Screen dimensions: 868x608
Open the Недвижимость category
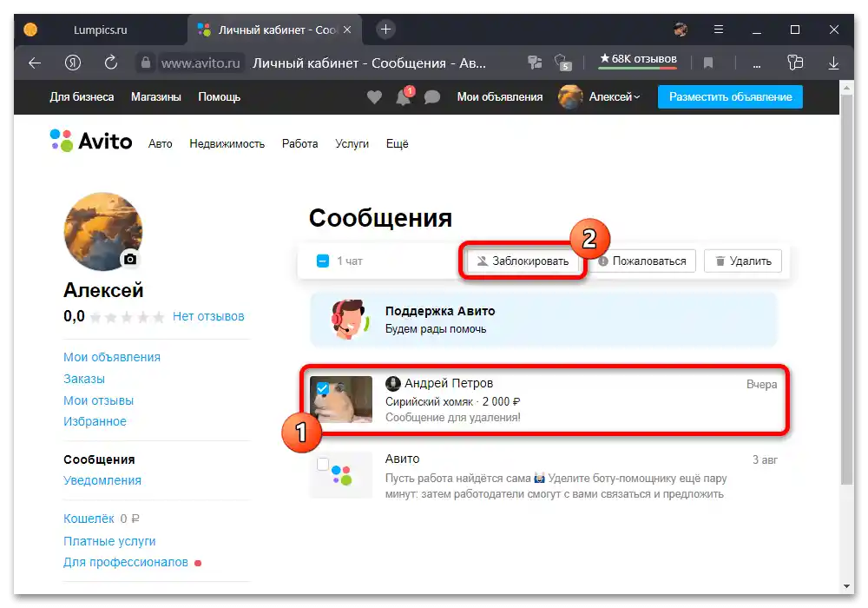click(x=227, y=144)
